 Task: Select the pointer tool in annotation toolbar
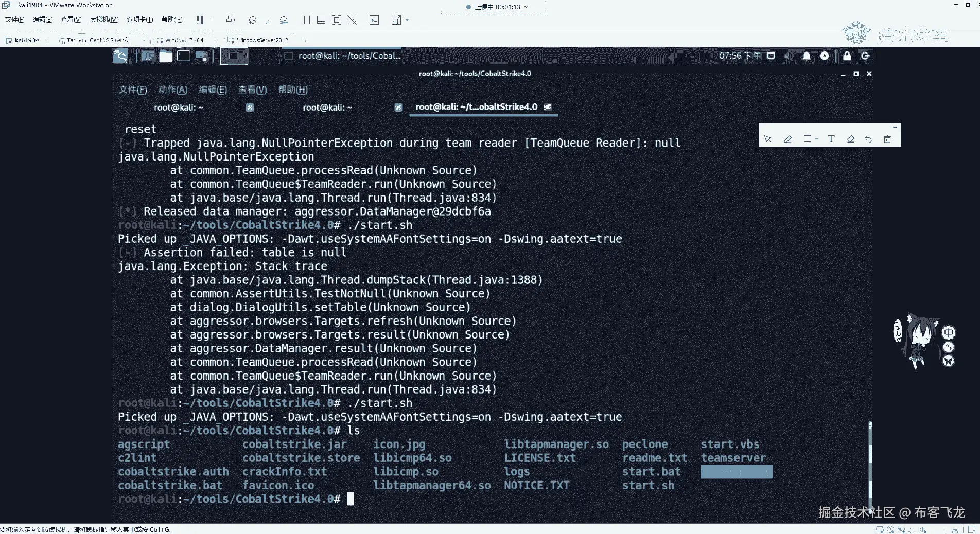pos(767,139)
